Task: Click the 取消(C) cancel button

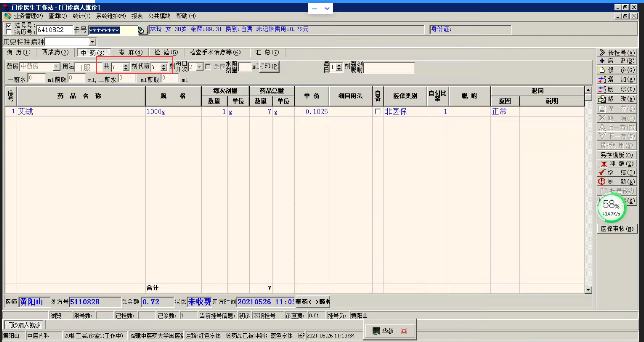Action: pos(617,118)
